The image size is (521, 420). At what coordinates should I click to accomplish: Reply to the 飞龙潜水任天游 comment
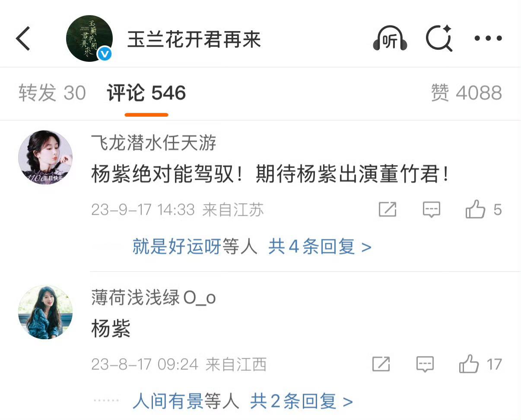431,210
